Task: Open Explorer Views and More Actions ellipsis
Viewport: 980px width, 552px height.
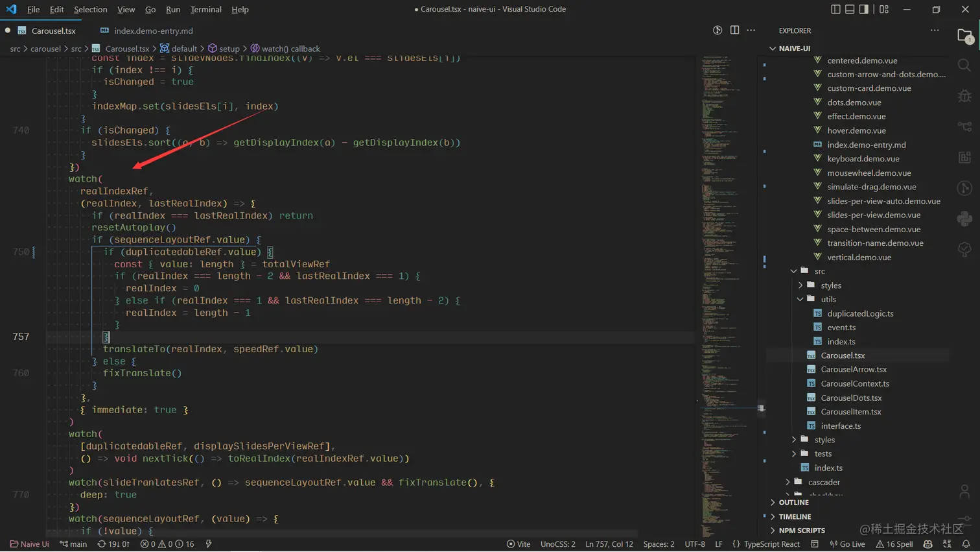Action: tap(935, 30)
